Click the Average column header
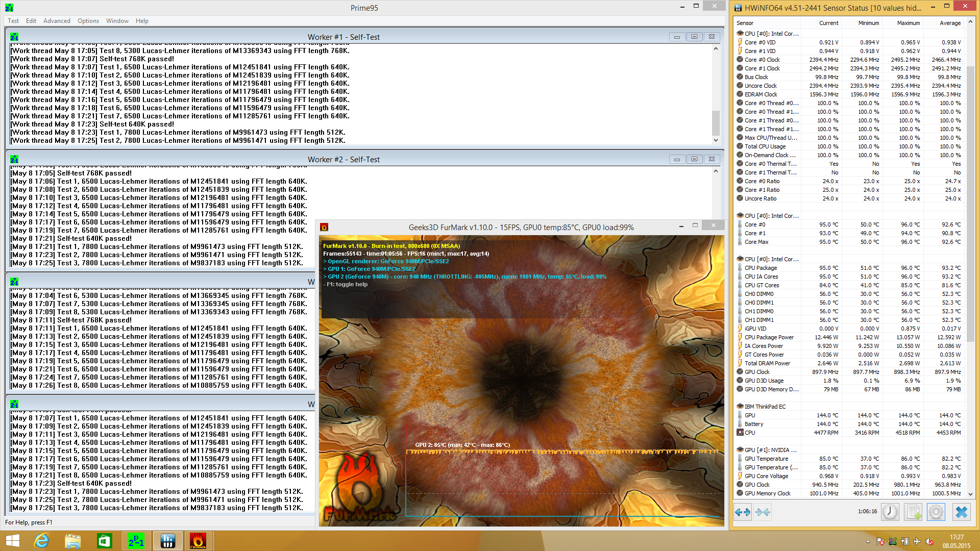The width and height of the screenshot is (980, 551). pyautogui.click(x=943, y=23)
